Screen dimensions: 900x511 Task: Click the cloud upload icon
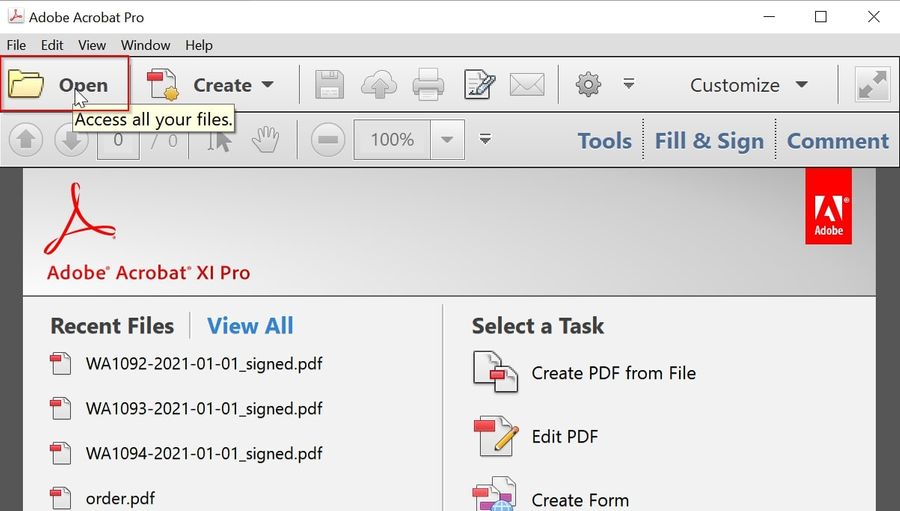379,85
